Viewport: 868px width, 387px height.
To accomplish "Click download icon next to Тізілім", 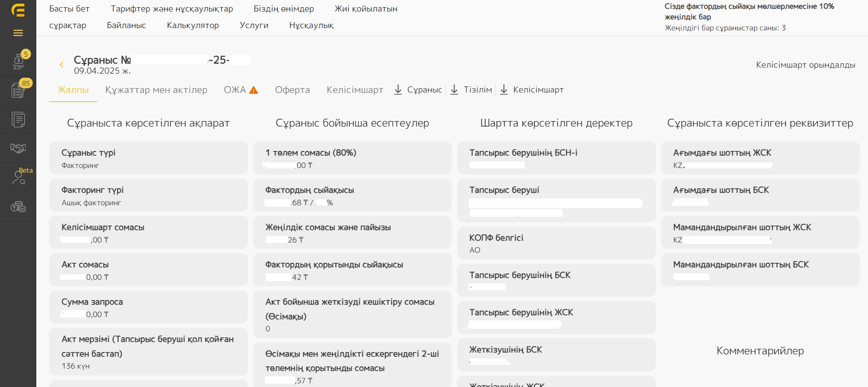I will 454,90.
